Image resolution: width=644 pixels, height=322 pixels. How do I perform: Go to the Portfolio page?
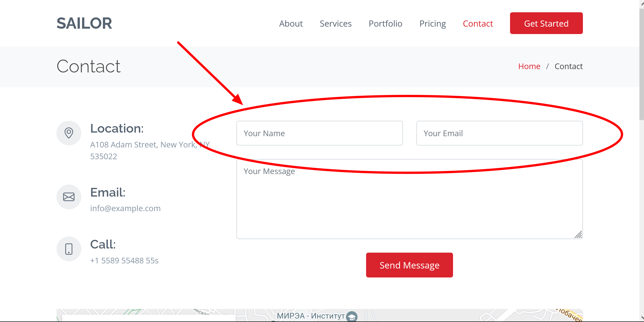pyautogui.click(x=385, y=24)
